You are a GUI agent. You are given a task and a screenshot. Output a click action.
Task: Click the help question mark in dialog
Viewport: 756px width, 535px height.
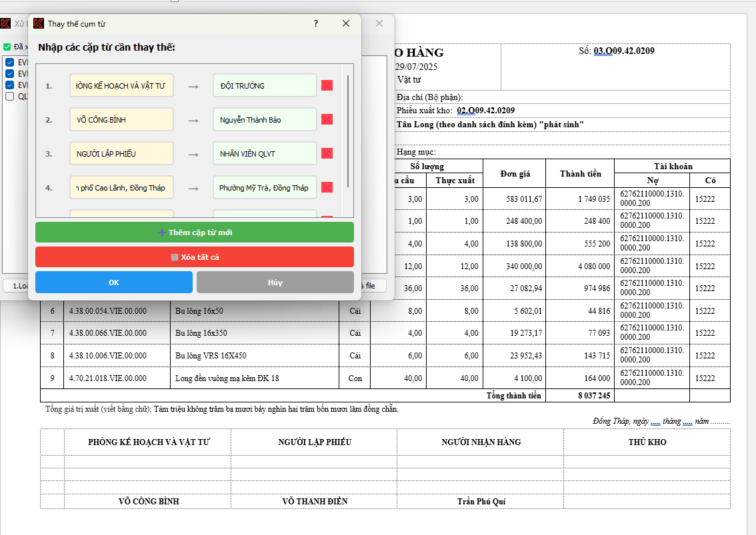316,23
